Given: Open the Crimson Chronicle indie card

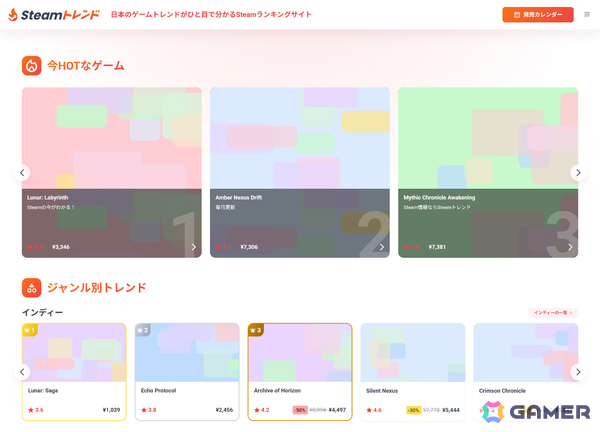Looking at the screenshot, I should click(526, 372).
